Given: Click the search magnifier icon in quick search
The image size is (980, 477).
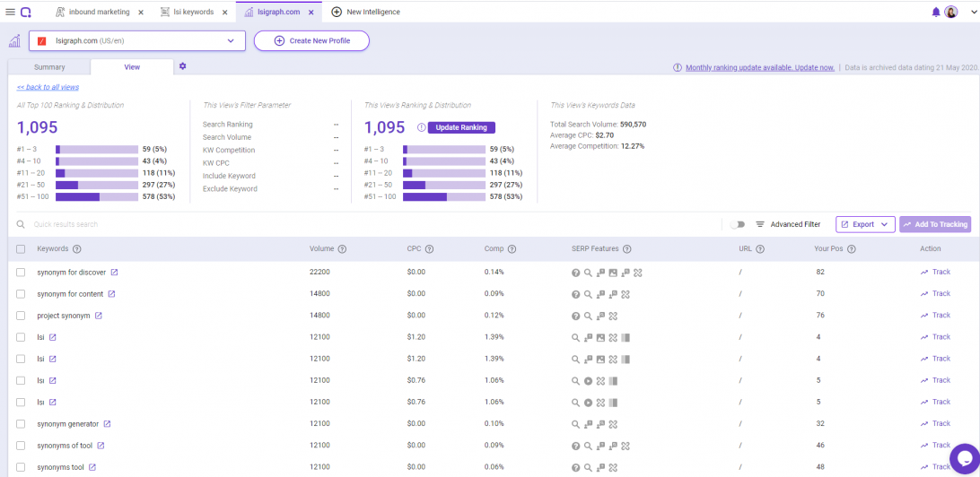Looking at the screenshot, I should [22, 224].
